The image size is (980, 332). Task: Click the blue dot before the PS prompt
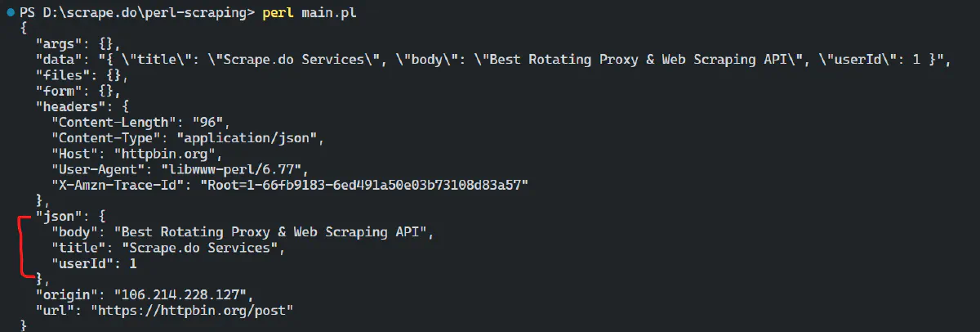click(x=9, y=15)
